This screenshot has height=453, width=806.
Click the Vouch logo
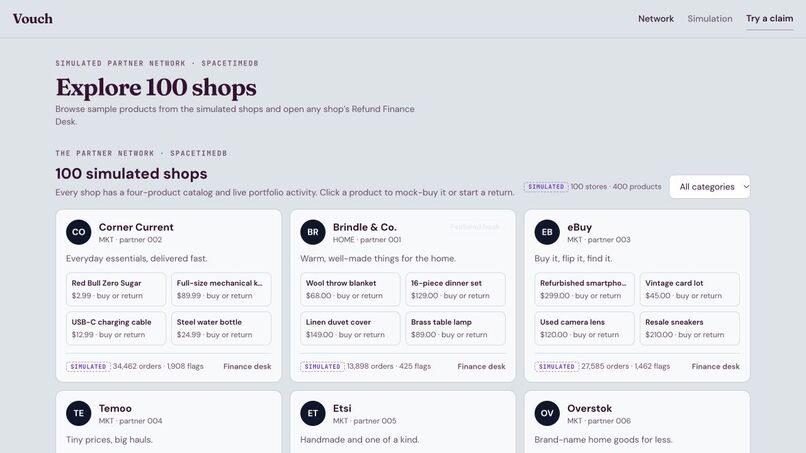[x=32, y=19]
